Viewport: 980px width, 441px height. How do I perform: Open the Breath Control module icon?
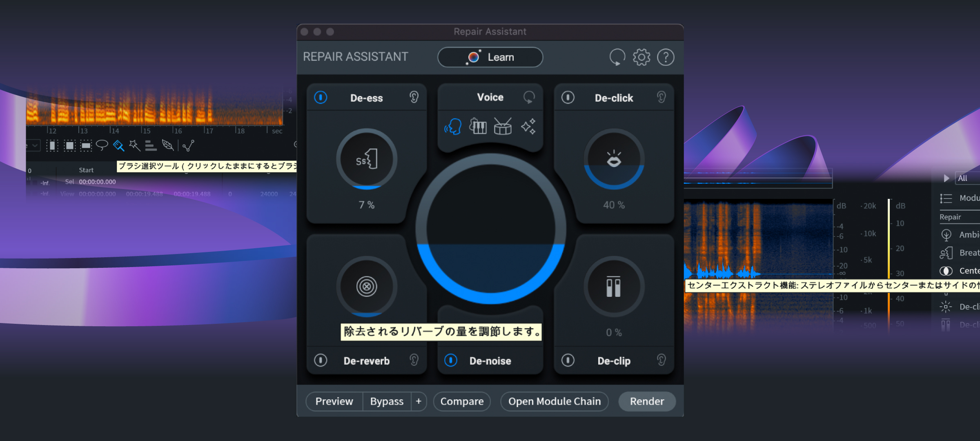946,253
